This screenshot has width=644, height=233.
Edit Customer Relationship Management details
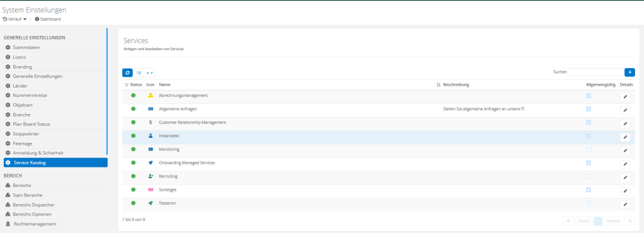pos(625,123)
